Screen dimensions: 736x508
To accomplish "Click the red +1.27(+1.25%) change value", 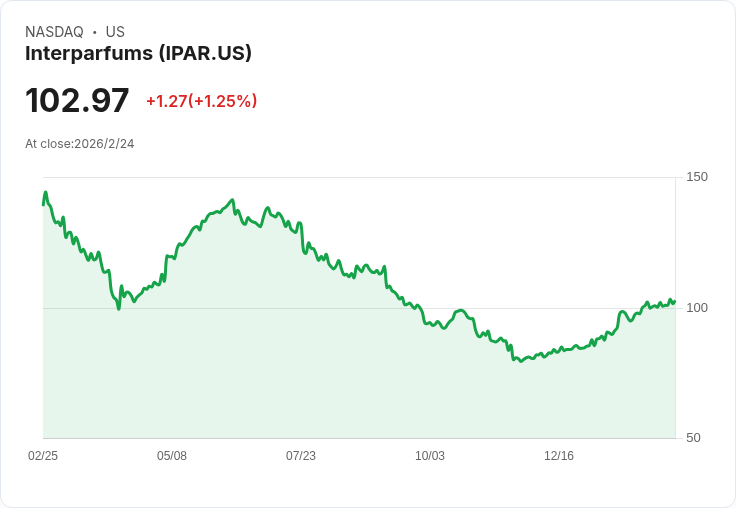I will point(201,101).
